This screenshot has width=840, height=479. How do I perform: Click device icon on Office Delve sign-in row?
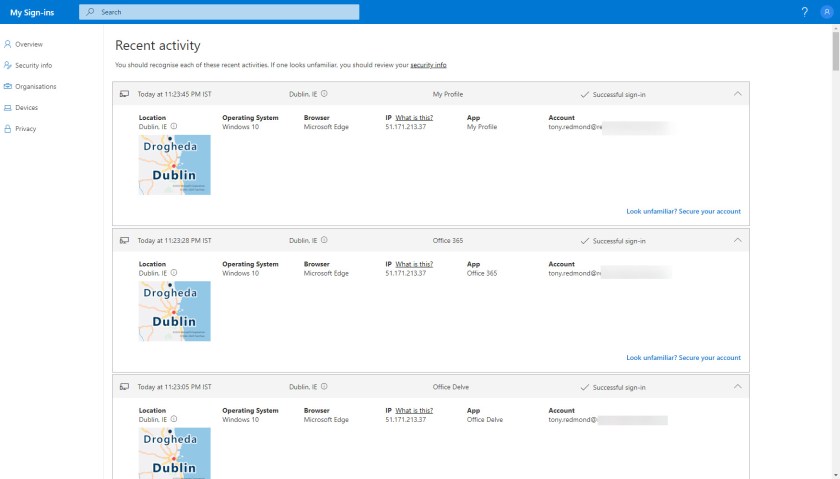(124, 387)
